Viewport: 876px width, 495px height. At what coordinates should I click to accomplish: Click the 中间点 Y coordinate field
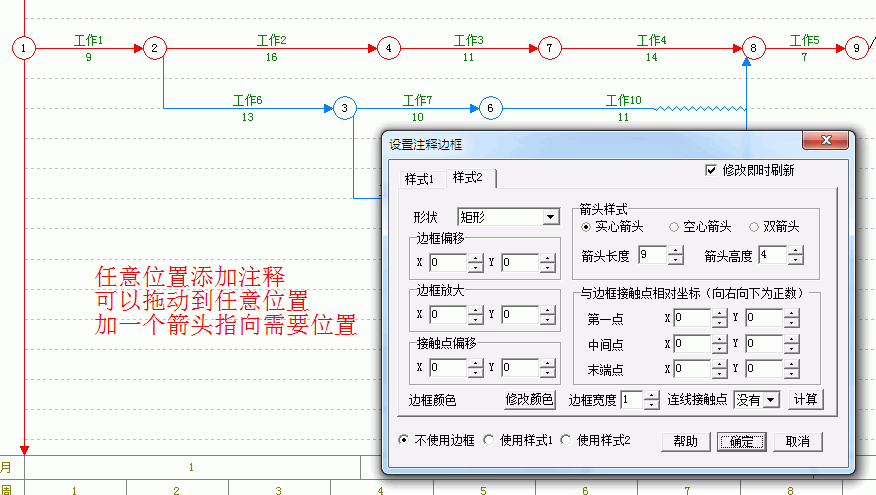pyautogui.click(x=764, y=344)
